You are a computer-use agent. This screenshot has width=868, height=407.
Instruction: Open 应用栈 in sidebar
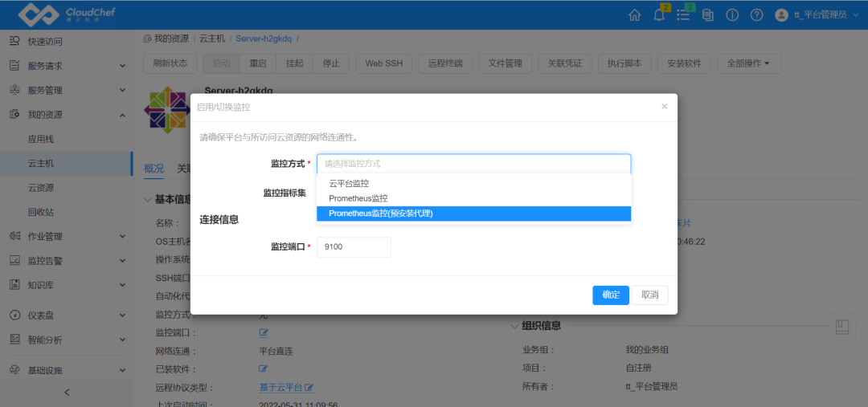[x=41, y=140]
